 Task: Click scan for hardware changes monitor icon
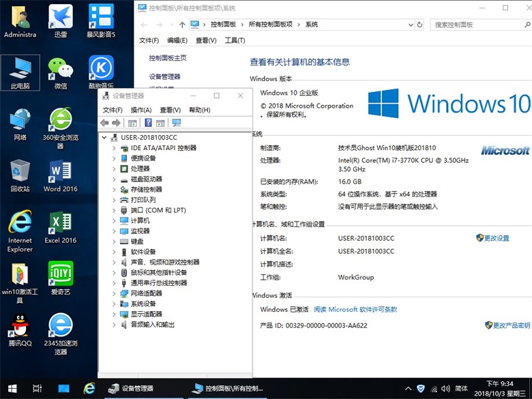coord(177,123)
